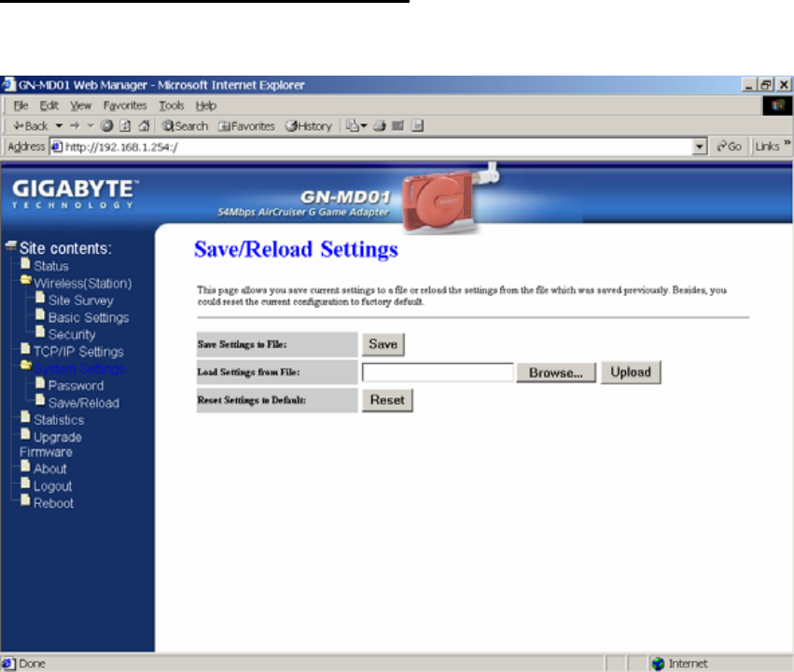The height and width of the screenshot is (672, 794).
Task: Open the Forward history dropdown arrow
Action: 91,126
